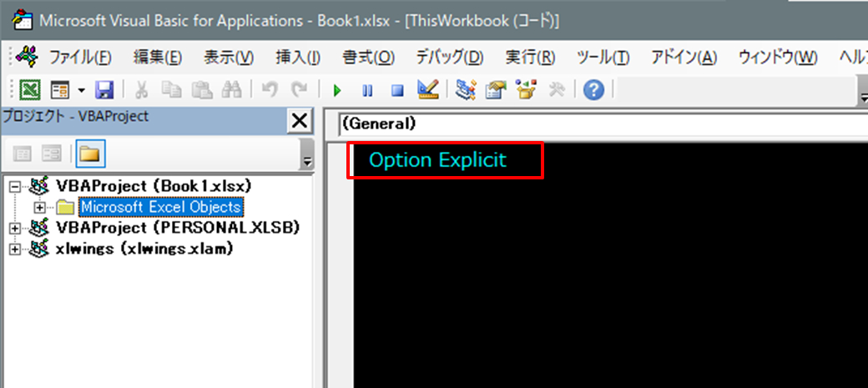The image size is (868, 388).
Task: Open the 編集(E) menu
Action: (x=157, y=57)
